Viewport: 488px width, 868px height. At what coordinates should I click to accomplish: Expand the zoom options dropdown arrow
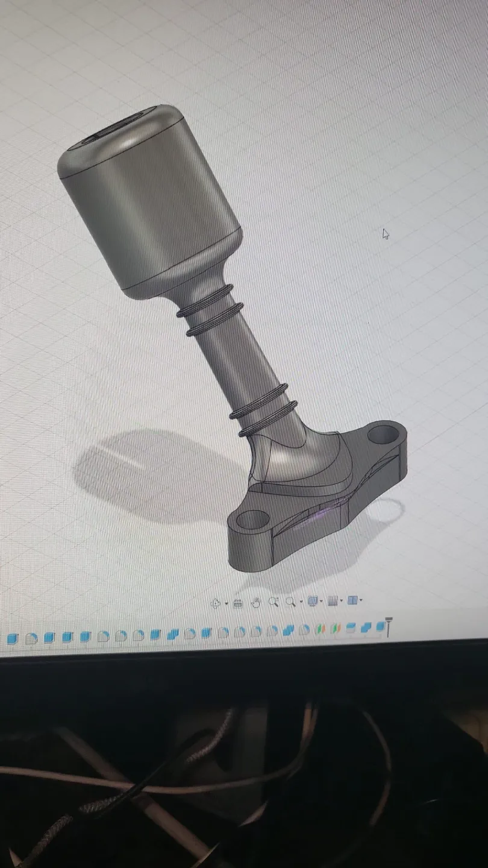(301, 602)
